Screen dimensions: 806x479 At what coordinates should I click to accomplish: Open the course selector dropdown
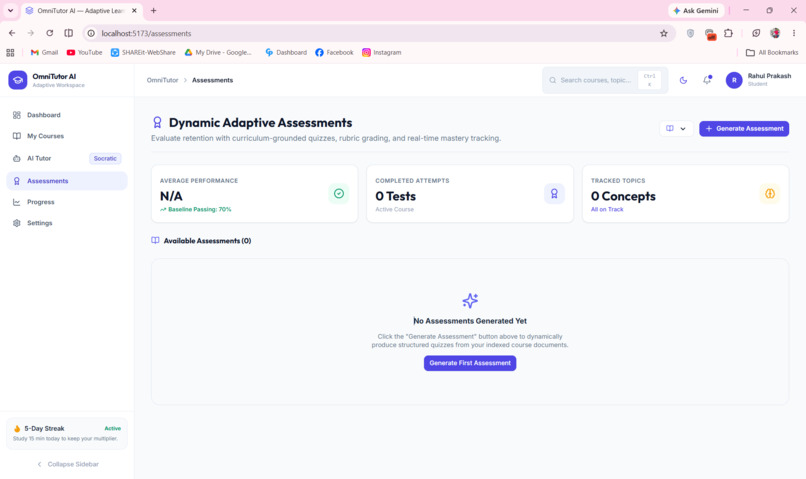(x=676, y=128)
